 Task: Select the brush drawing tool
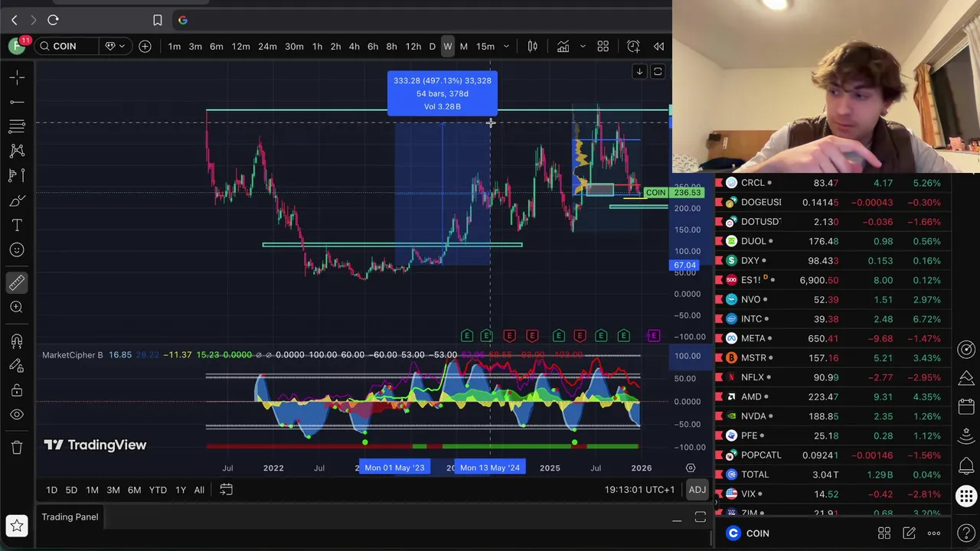point(17,201)
